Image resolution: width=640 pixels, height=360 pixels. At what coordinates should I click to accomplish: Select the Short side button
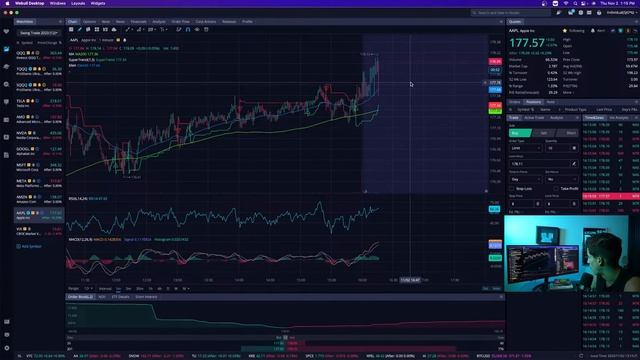(568, 133)
